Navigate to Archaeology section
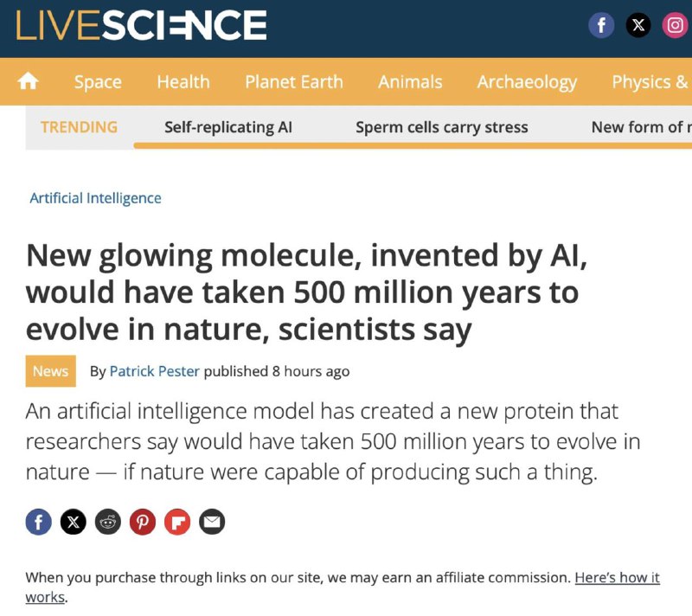Image resolution: width=692 pixels, height=616 pixels. point(527,82)
